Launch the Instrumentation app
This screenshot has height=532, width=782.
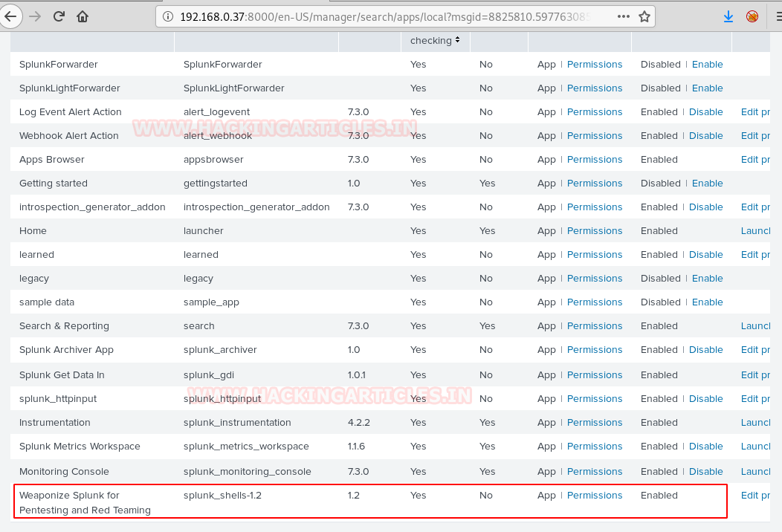click(x=755, y=423)
